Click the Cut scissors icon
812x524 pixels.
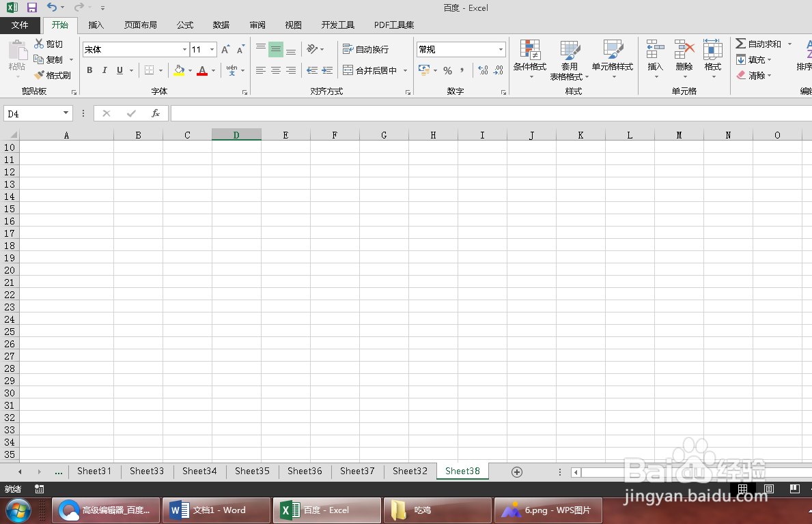39,44
